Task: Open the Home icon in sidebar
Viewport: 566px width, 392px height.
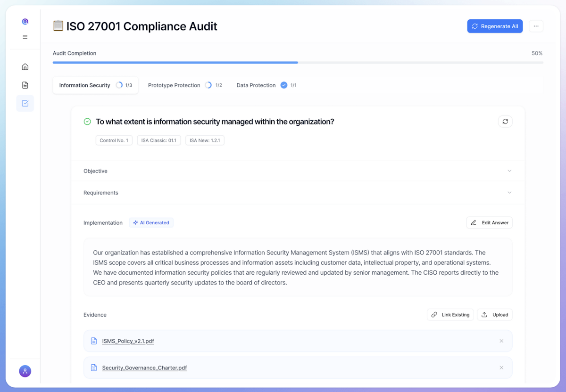Action: pyautogui.click(x=25, y=67)
